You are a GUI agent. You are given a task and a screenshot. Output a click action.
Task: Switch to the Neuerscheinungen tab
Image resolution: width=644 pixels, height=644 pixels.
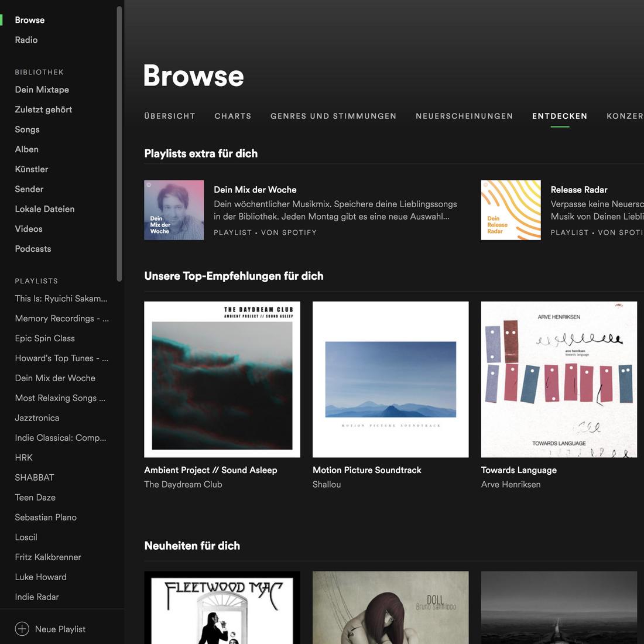coord(464,116)
